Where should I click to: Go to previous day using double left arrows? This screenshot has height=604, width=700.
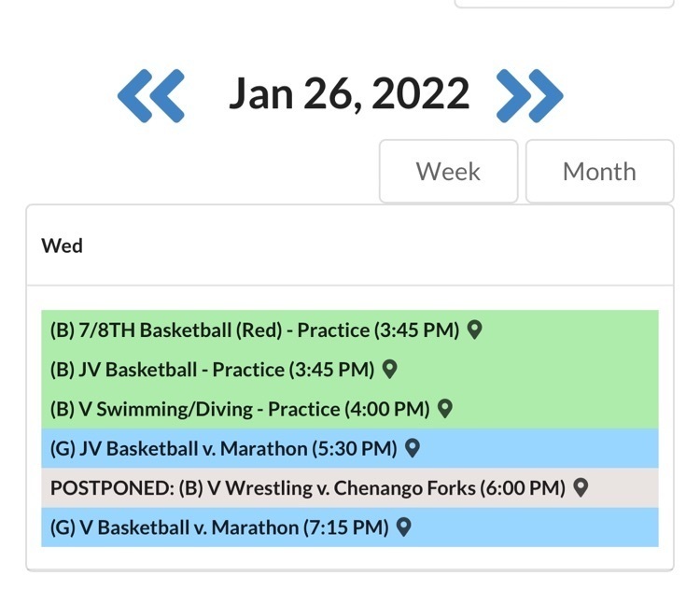coord(150,94)
